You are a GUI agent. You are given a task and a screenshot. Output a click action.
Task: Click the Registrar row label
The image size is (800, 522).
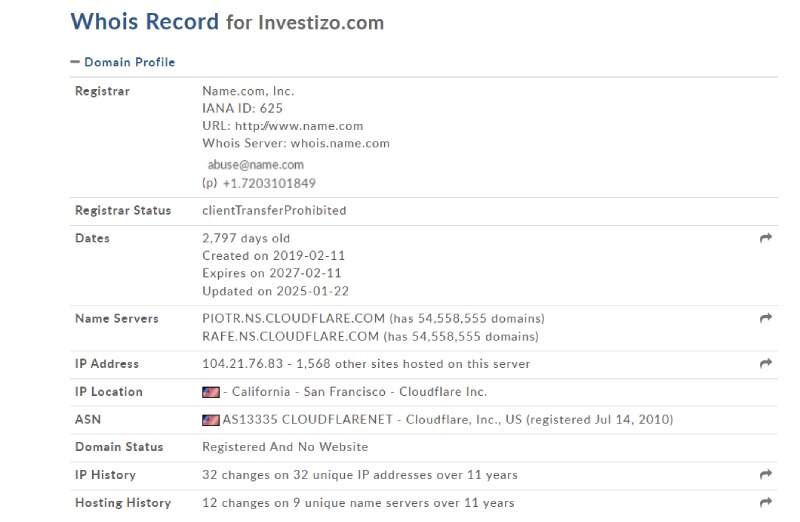click(102, 91)
